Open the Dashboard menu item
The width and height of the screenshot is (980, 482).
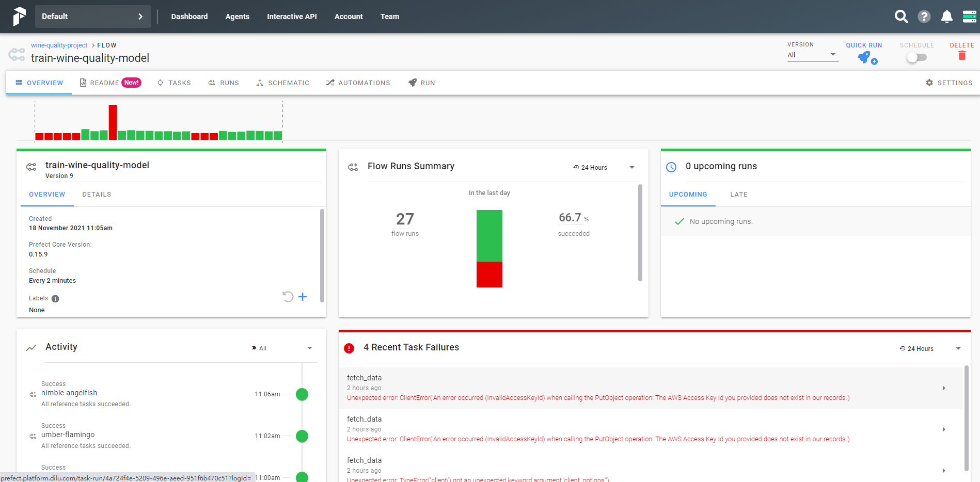189,17
